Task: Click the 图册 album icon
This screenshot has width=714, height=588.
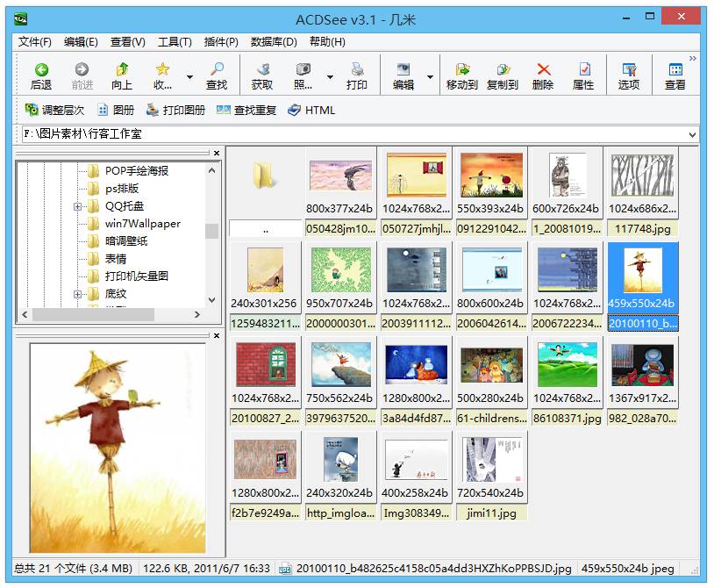Action: click(x=103, y=111)
